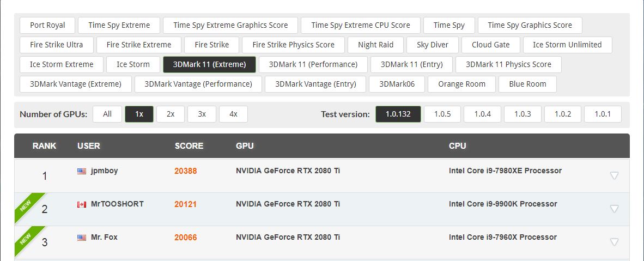Viewport: 644px width, 261px height.
Task: Click the US flag beside jpmboy
Action: click(82, 171)
